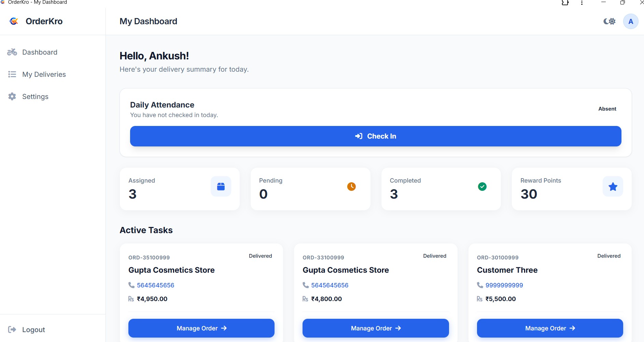Call phone number 9999999999
Image resolution: width=644 pixels, height=342 pixels.
click(x=504, y=285)
